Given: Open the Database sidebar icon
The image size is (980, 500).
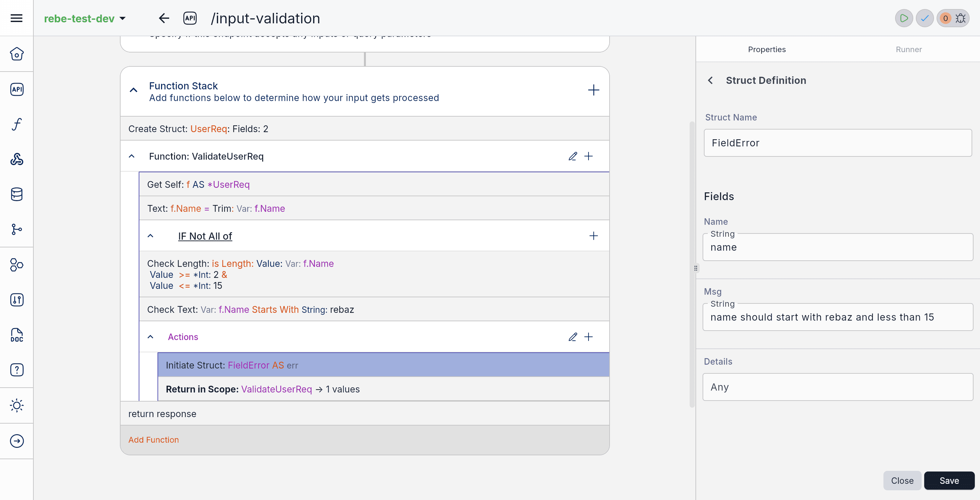Looking at the screenshot, I should tap(16, 194).
